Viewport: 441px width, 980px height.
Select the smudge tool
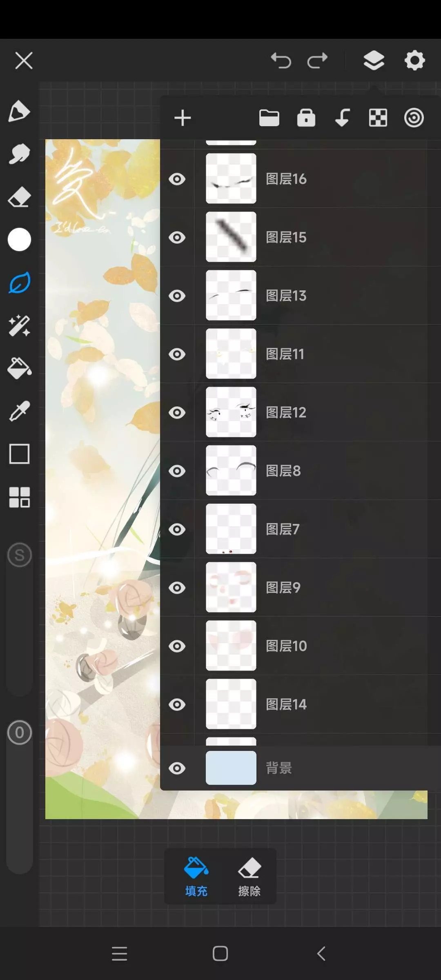[19, 154]
